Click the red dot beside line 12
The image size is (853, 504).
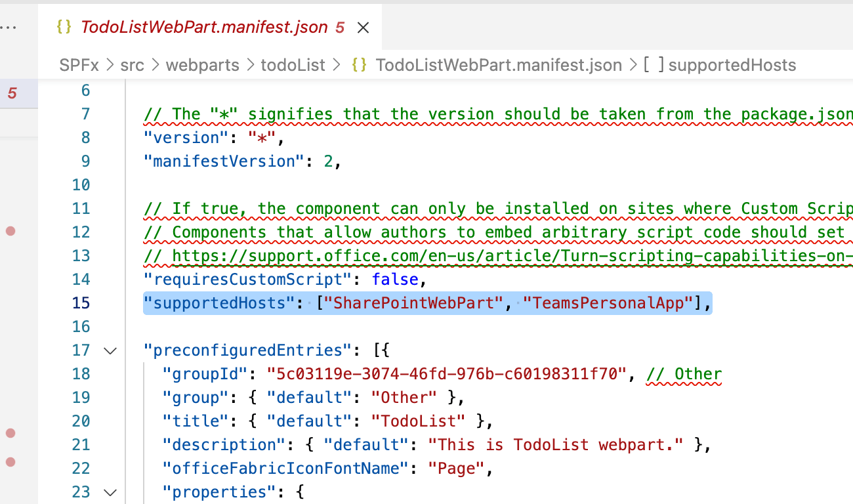pyautogui.click(x=10, y=231)
